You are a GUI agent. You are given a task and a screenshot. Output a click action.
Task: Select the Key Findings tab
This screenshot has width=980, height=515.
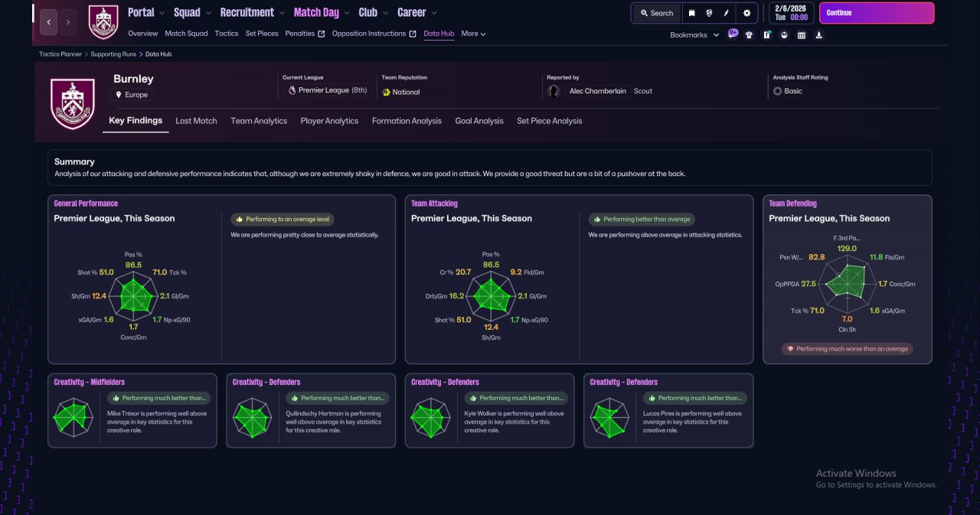click(x=136, y=121)
